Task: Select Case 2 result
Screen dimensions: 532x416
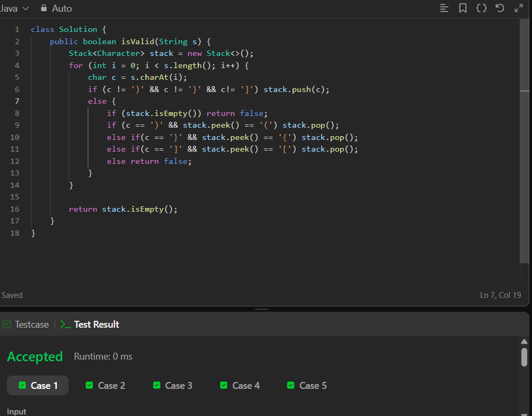Action: [x=105, y=386]
